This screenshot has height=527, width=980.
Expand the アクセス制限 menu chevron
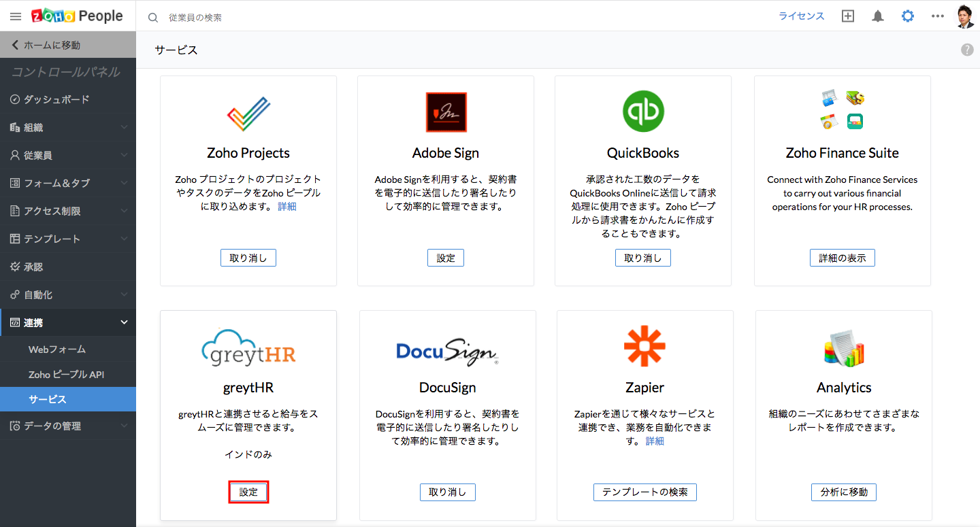[124, 211]
